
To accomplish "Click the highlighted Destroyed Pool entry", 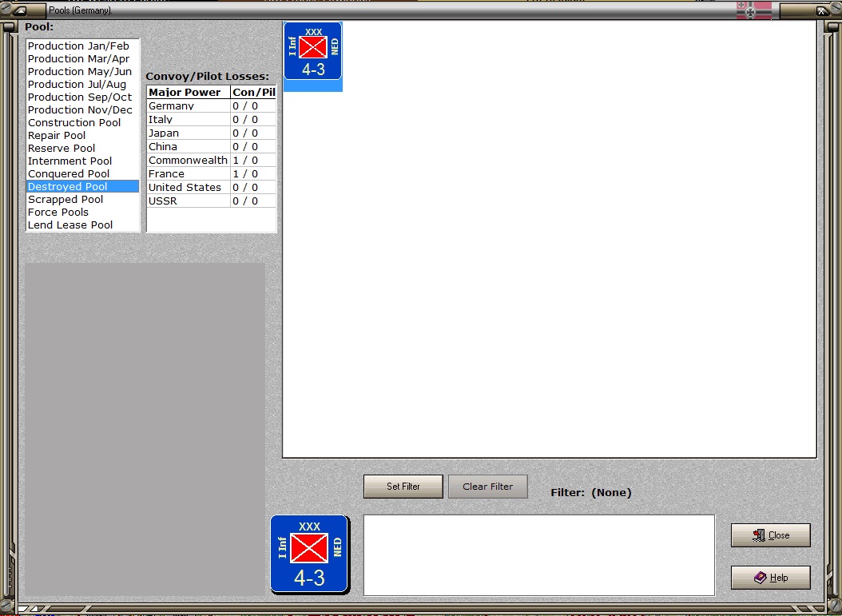I will (83, 187).
